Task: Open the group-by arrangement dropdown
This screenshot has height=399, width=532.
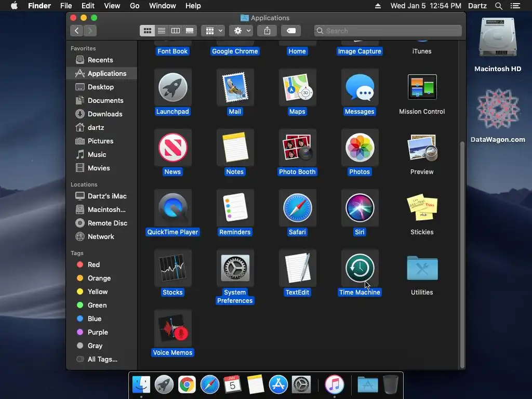Action: pos(213,31)
